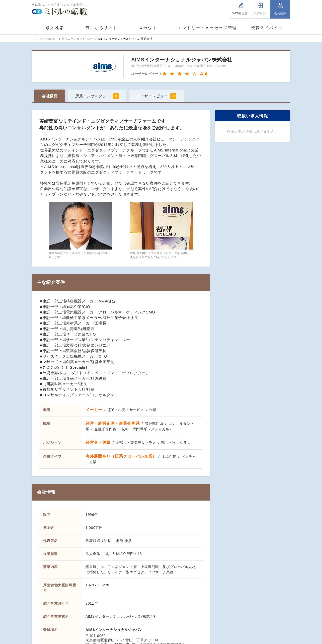Click 取扱い求人情報はありません。 message
Screen dimensions: 322x644
point(253,131)
